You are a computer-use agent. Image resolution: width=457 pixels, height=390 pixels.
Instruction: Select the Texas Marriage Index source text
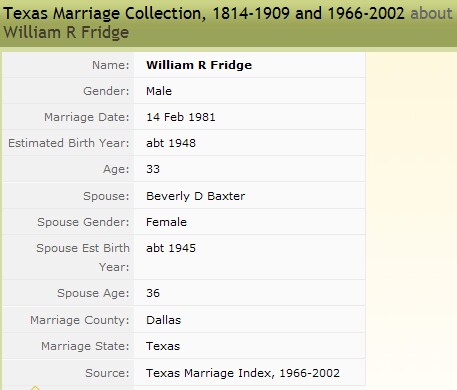(x=243, y=373)
